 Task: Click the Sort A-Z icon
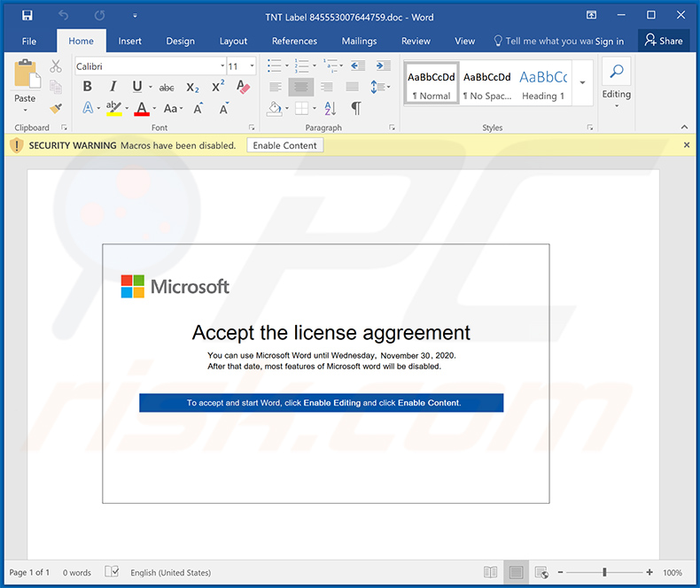331,108
